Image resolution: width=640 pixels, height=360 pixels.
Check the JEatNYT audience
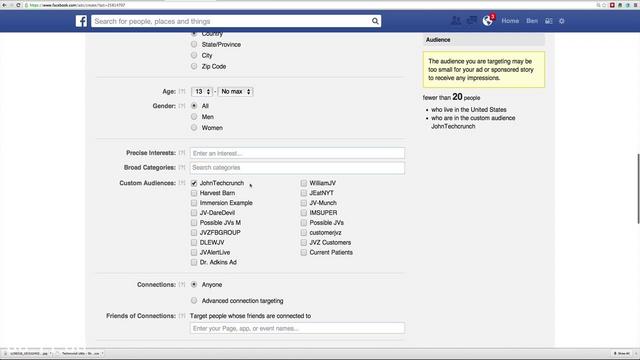click(x=304, y=193)
